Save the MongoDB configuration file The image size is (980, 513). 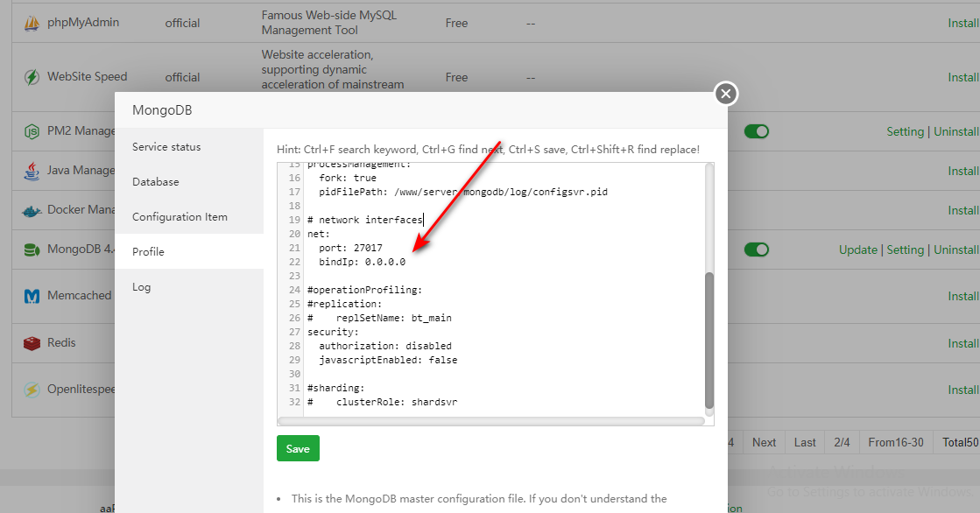click(x=298, y=448)
